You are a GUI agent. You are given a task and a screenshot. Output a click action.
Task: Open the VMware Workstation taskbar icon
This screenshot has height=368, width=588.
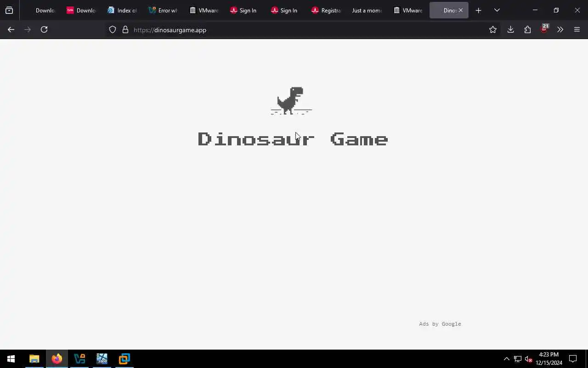(x=124, y=359)
